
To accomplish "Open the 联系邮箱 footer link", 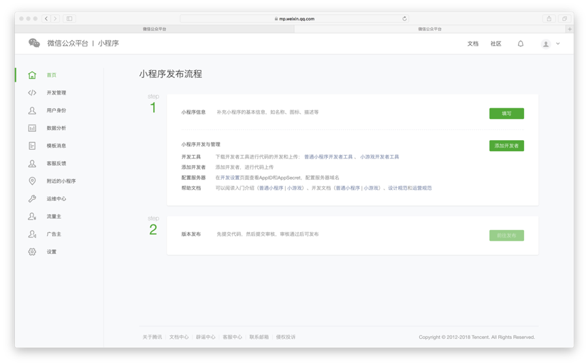I will [x=259, y=337].
